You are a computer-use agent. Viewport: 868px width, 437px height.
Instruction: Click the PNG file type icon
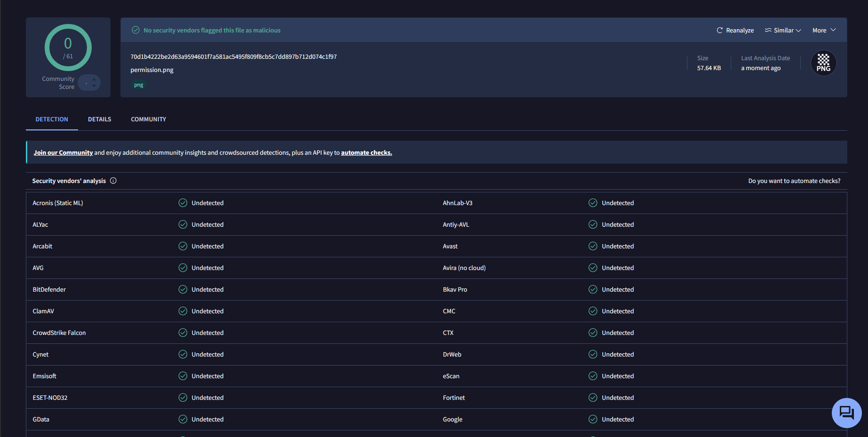click(x=823, y=63)
